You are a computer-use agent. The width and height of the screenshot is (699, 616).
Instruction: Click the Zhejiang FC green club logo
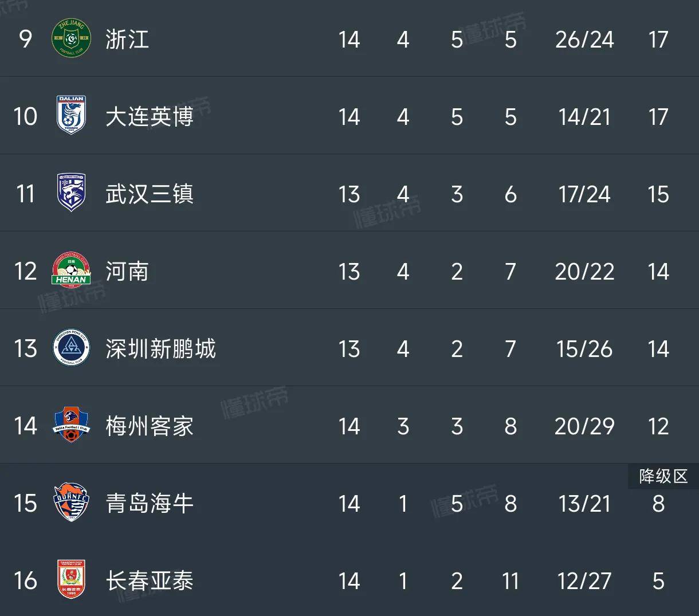point(72,39)
